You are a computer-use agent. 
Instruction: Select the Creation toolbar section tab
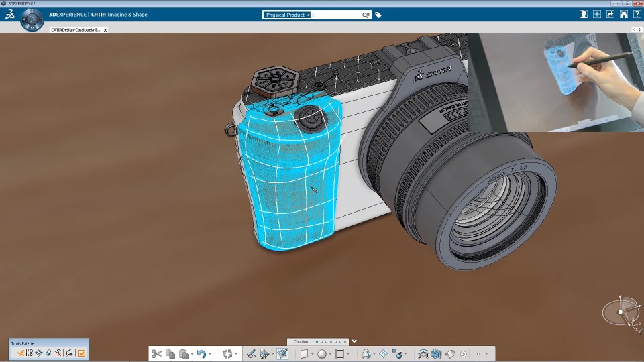pyautogui.click(x=301, y=341)
